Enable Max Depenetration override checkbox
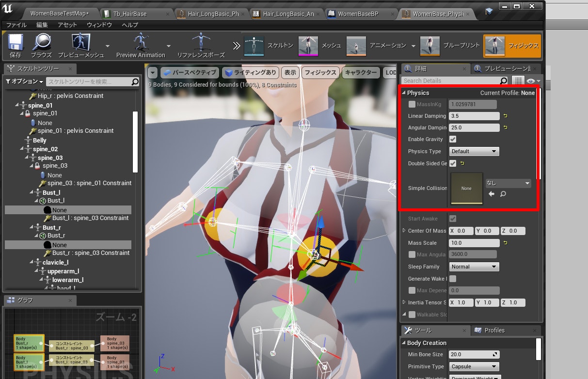 pos(412,290)
